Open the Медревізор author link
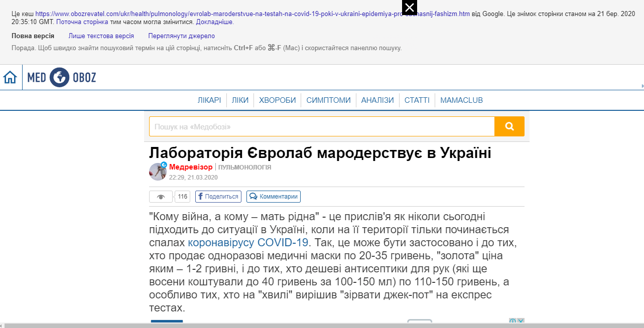 click(x=191, y=167)
